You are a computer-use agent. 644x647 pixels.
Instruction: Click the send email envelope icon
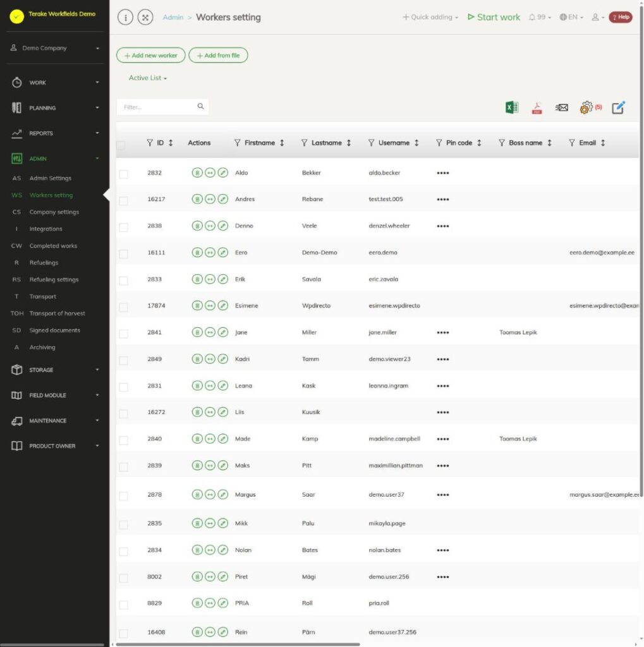pos(561,107)
